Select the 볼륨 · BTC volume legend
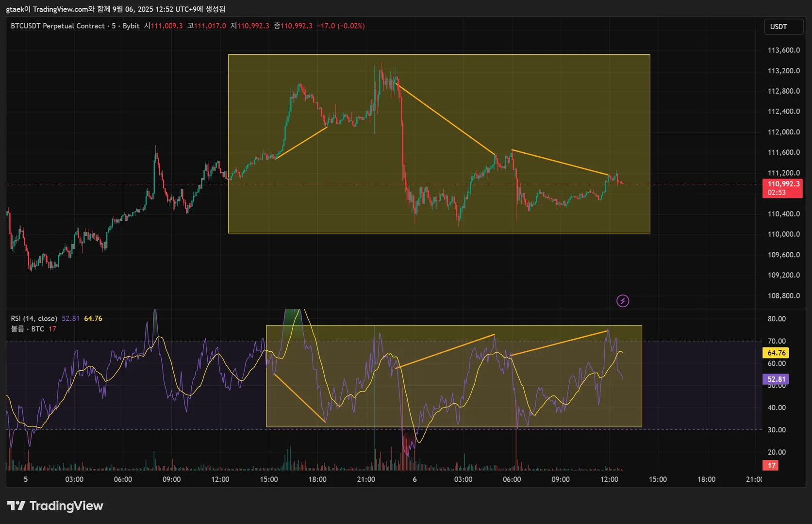Viewport: 812px width, 524px height. point(28,329)
